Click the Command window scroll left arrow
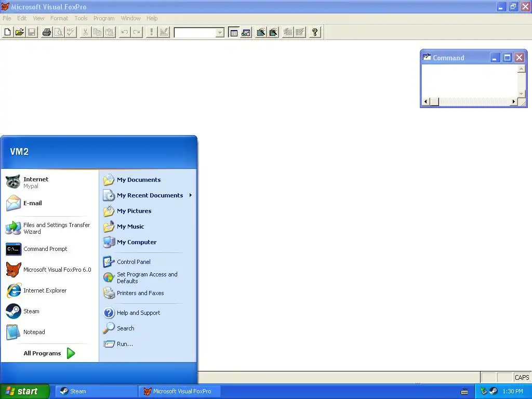Image resolution: width=532 pixels, height=399 pixels. click(x=426, y=101)
